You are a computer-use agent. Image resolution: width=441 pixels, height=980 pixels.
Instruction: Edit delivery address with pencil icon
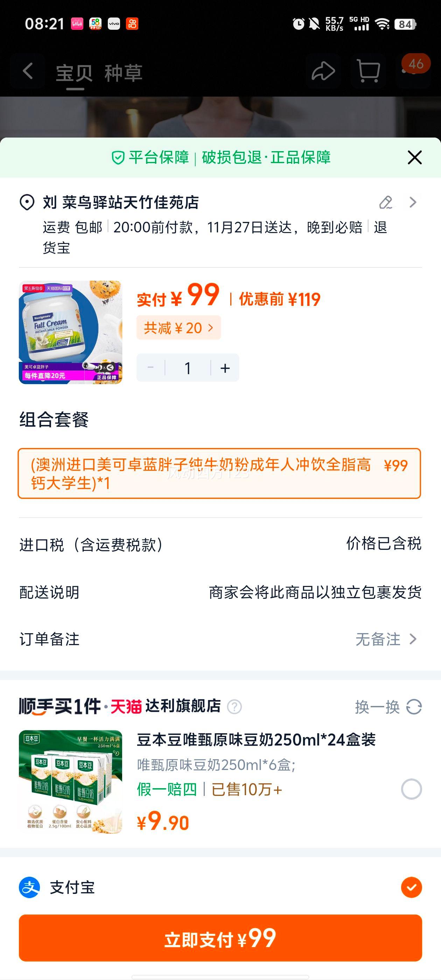386,202
